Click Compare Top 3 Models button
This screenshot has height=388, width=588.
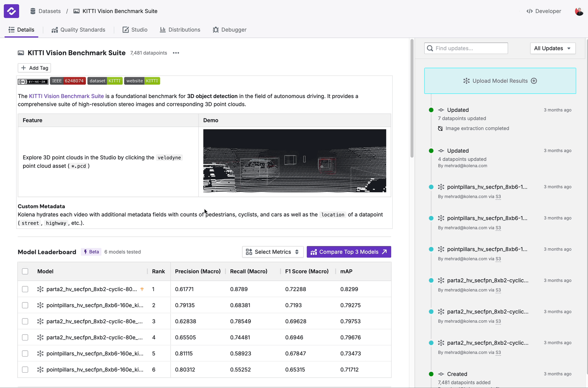[348, 252]
